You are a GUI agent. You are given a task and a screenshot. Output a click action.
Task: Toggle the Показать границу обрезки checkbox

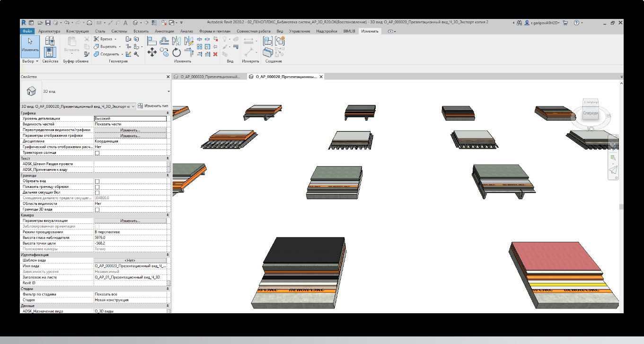tap(97, 187)
